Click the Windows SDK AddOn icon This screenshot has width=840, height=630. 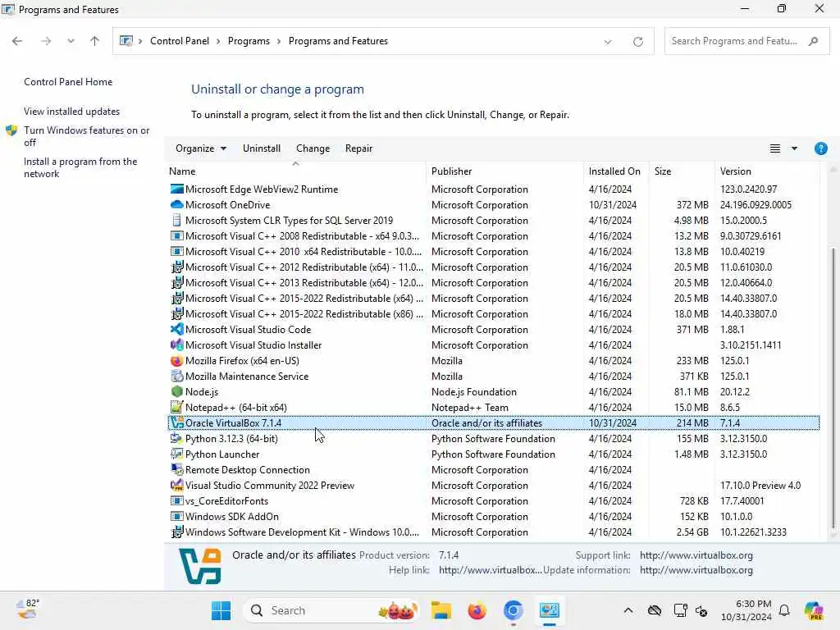pyautogui.click(x=176, y=517)
